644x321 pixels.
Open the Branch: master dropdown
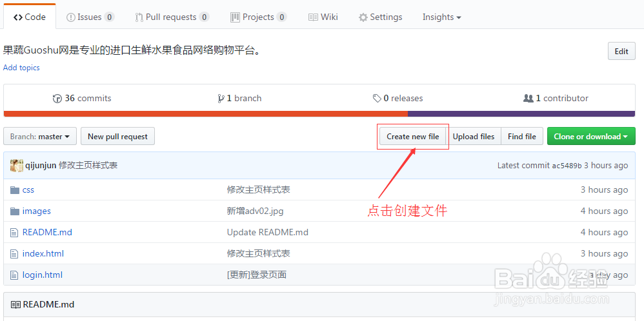click(40, 136)
